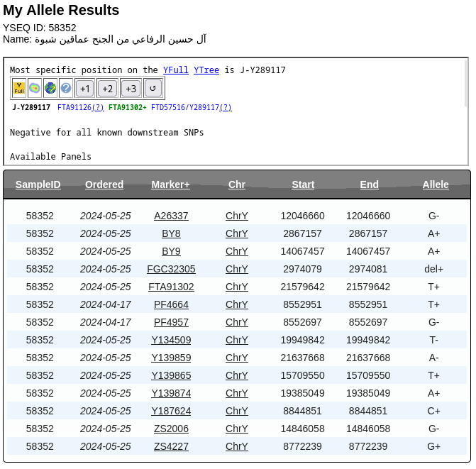Open the FGC32305 marker link
Image resolution: width=476 pixels, height=469 pixels.
click(171, 269)
